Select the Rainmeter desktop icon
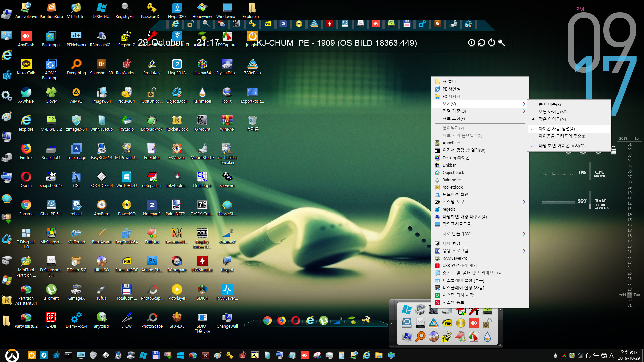 202,95
